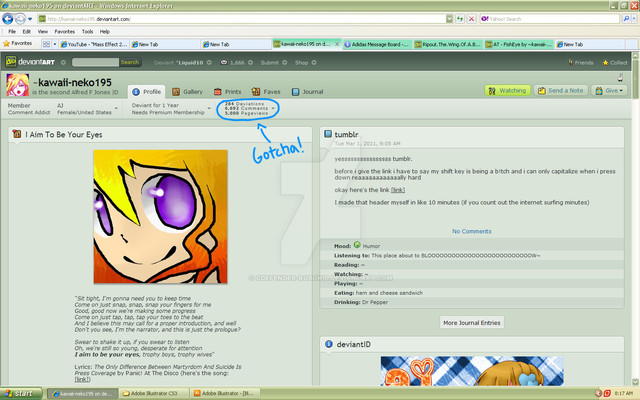Switch to Adobe Illustrator CS3 folder in taskbar
Image resolution: width=640 pixels, height=400 pixels.
click(x=153, y=393)
